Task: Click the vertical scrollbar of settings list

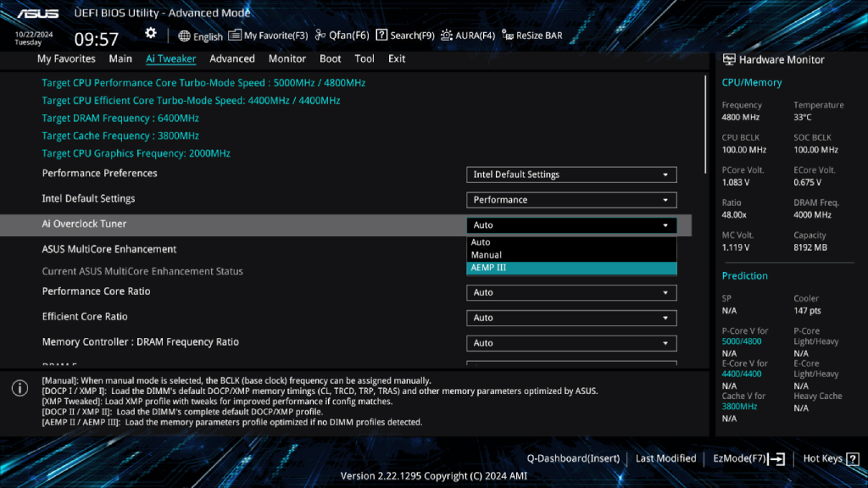Action: (x=705, y=123)
